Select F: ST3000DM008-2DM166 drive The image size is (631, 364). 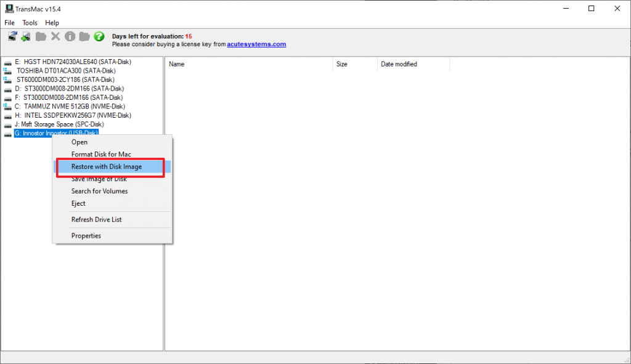coord(69,97)
